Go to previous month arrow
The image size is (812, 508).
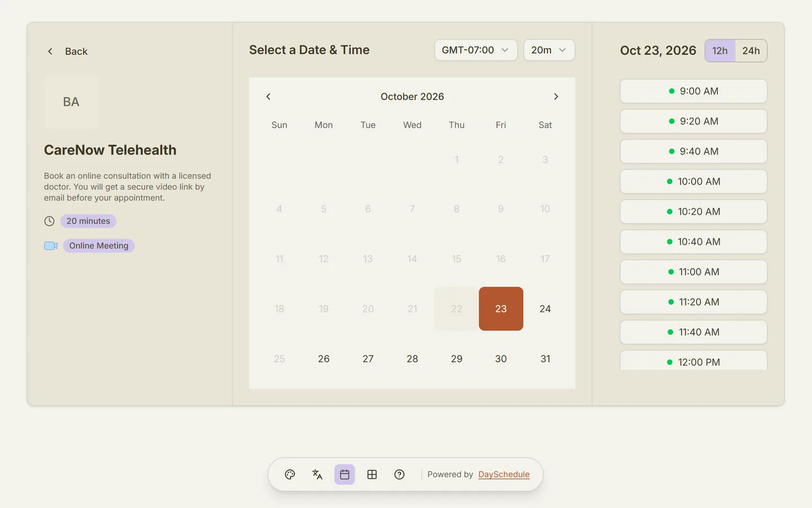(268, 97)
